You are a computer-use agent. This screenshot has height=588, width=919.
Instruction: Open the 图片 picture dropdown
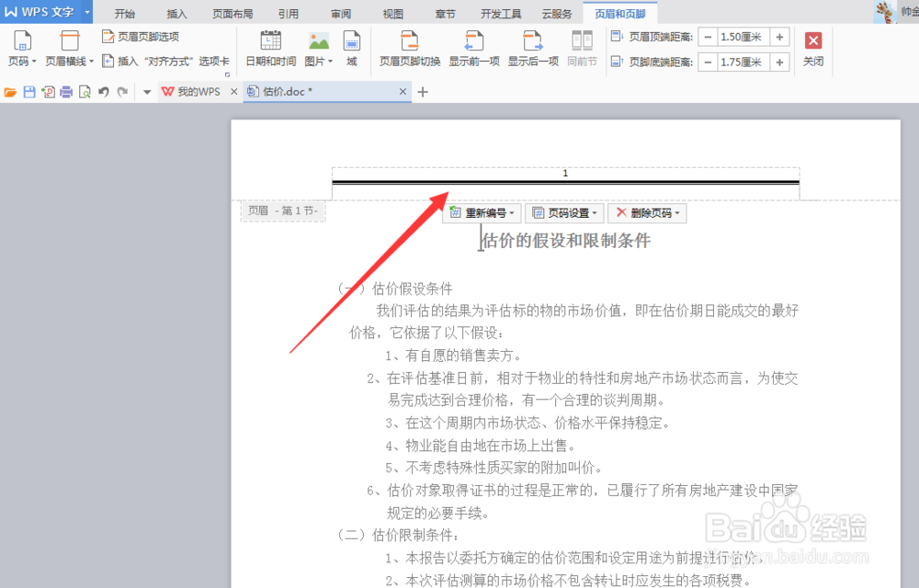tap(319, 49)
